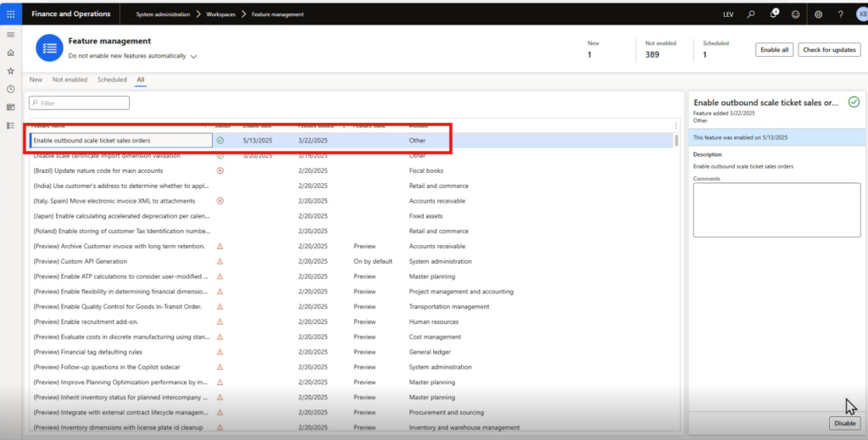Click the Disable button
The width and height of the screenshot is (868, 440).
pyautogui.click(x=845, y=423)
